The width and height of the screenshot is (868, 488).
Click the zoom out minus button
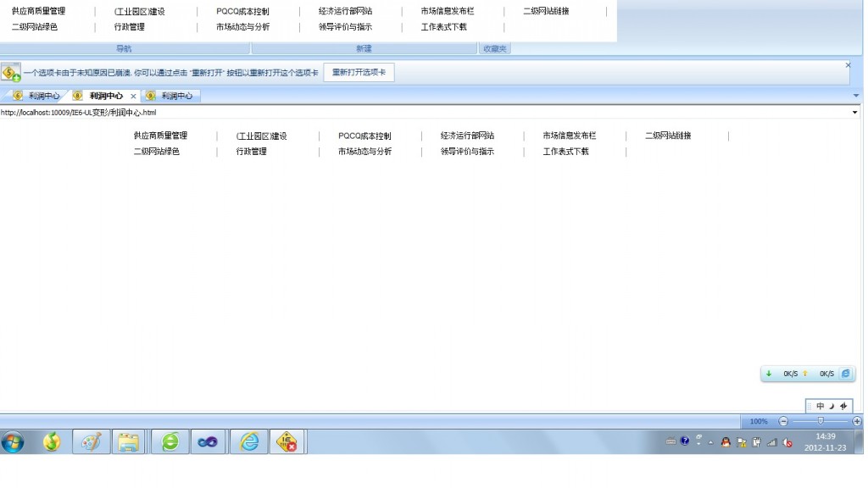click(x=782, y=421)
